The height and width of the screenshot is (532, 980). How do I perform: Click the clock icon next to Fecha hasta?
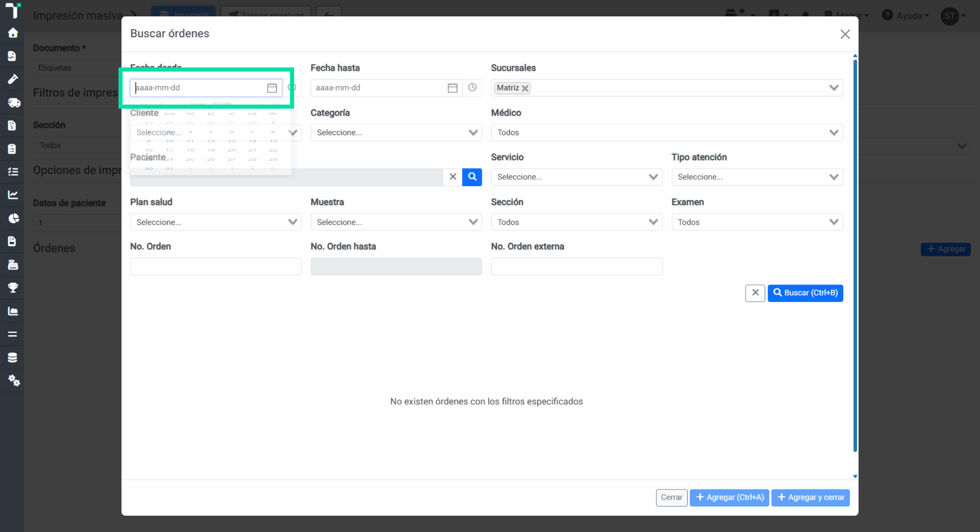472,87
